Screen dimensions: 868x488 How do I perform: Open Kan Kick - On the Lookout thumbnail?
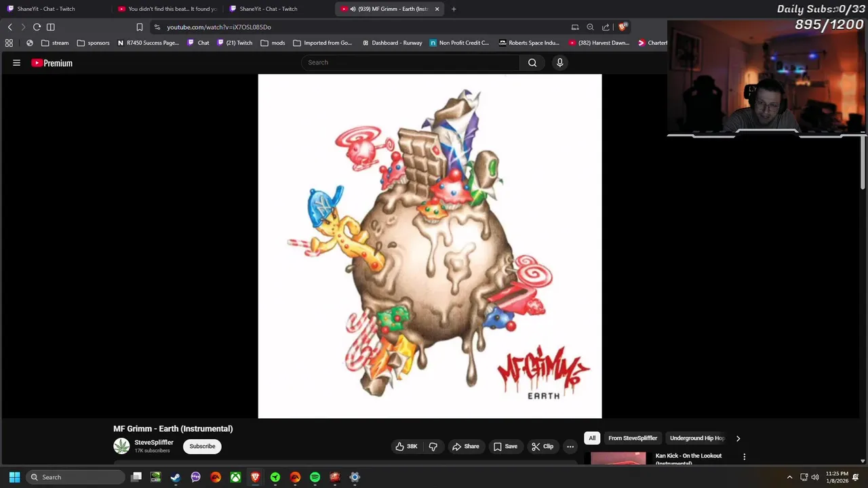coord(618,458)
